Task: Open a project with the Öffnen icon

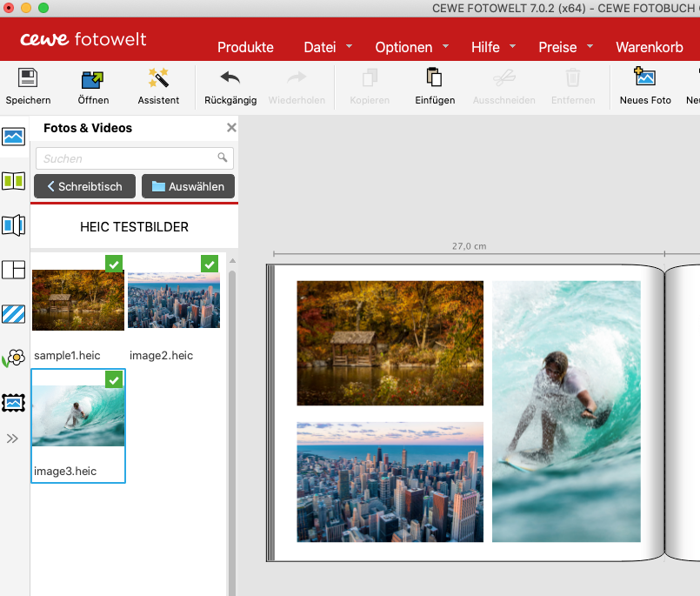Action: 93,79
